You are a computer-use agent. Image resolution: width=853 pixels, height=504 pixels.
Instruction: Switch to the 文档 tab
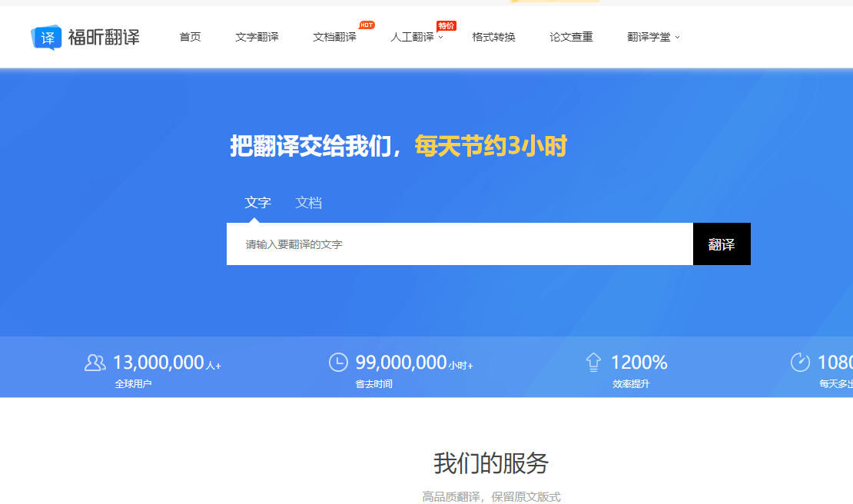[x=308, y=203]
